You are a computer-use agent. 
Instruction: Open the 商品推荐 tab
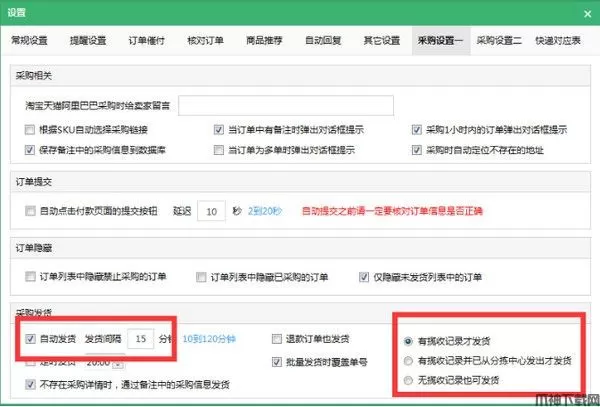[264, 40]
